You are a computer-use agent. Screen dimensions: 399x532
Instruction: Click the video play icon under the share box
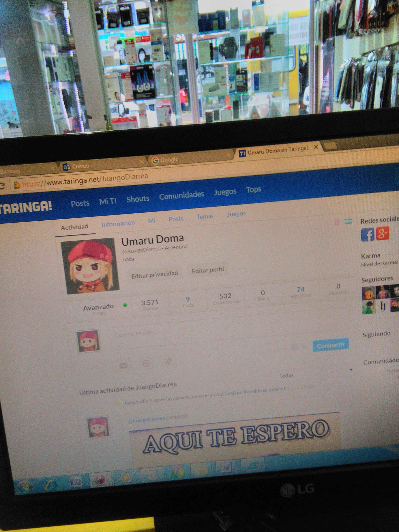click(x=146, y=363)
